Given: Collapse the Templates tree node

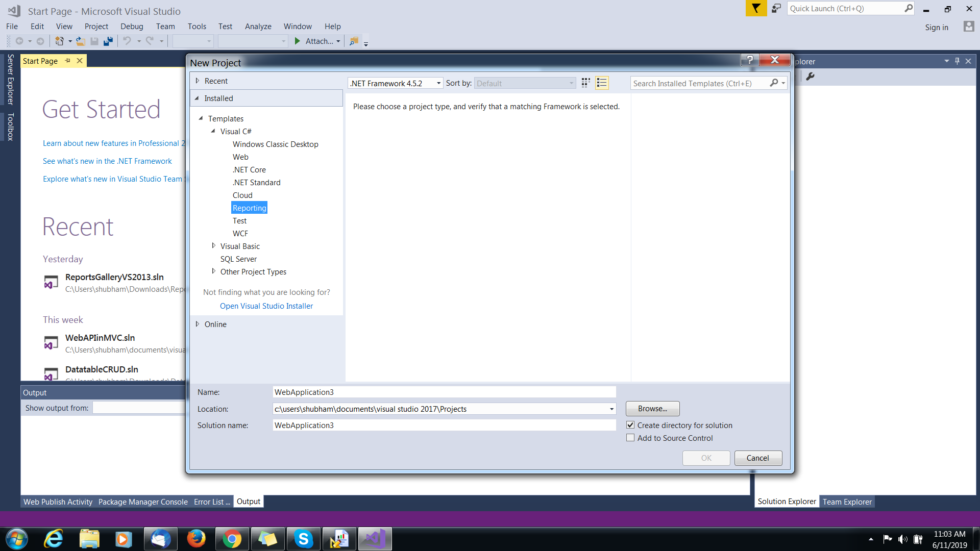Looking at the screenshot, I should pyautogui.click(x=201, y=118).
